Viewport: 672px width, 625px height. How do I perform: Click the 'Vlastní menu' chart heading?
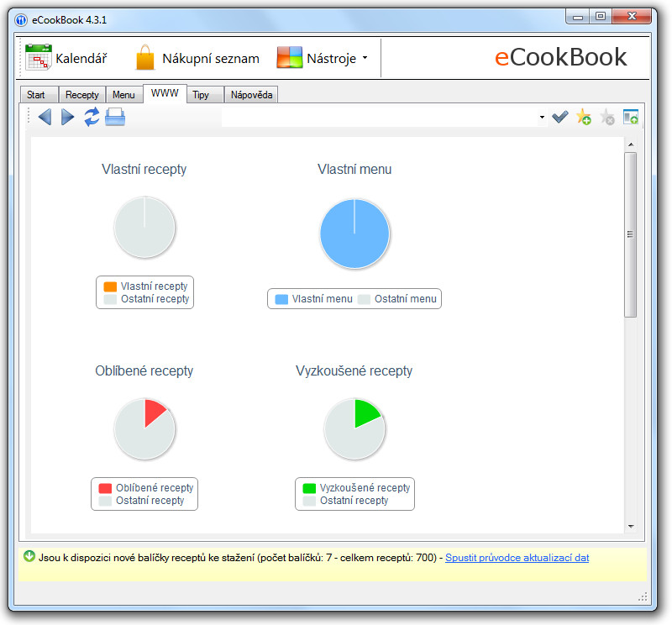(354, 169)
